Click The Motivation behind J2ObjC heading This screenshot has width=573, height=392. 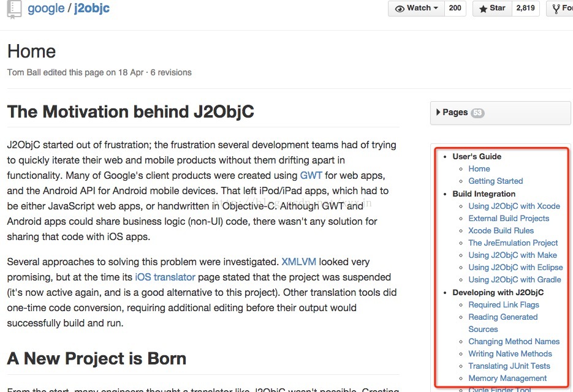pos(131,112)
